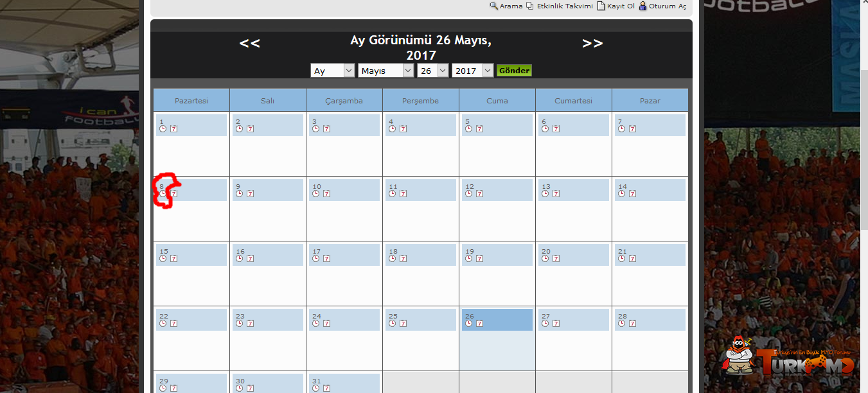Open day number 2 link
Viewport: 868px width, 393px height.
[x=238, y=121]
